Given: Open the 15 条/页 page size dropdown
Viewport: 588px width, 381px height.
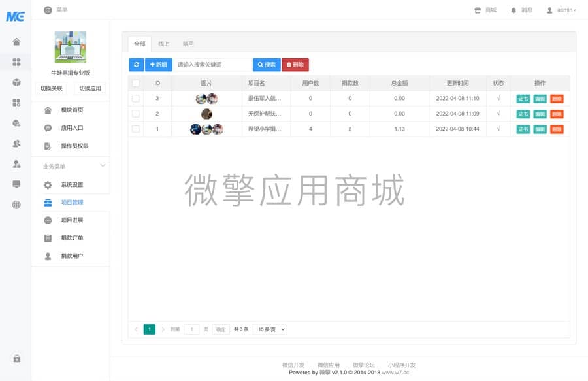Looking at the screenshot, I should point(270,329).
